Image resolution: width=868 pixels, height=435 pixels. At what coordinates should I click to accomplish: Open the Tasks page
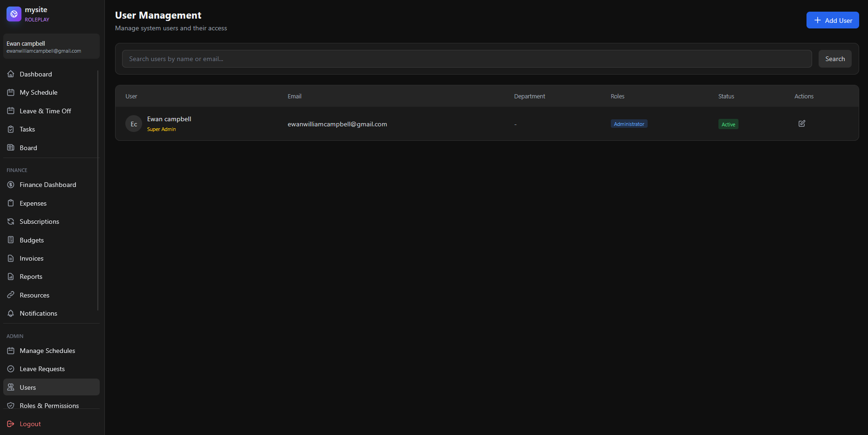[x=27, y=129]
